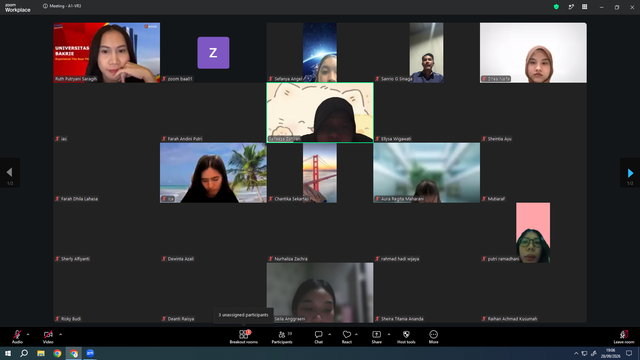640x360 pixels.
Task: Expand the Share options arrow
Action: click(x=389, y=334)
